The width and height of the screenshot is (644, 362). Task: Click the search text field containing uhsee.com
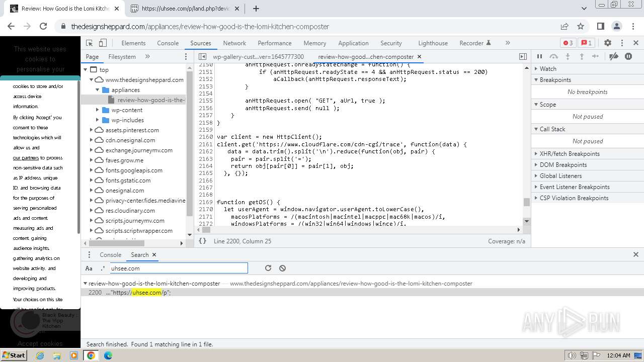179,268
